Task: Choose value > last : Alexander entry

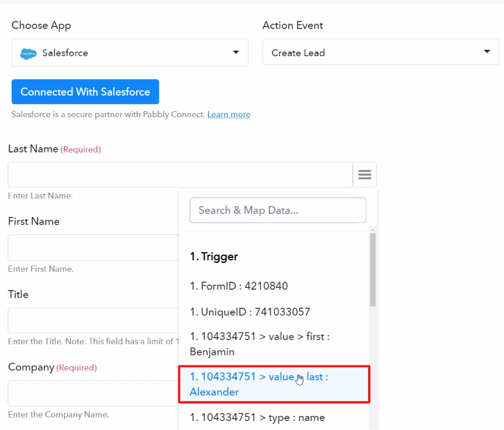Action: tap(274, 384)
